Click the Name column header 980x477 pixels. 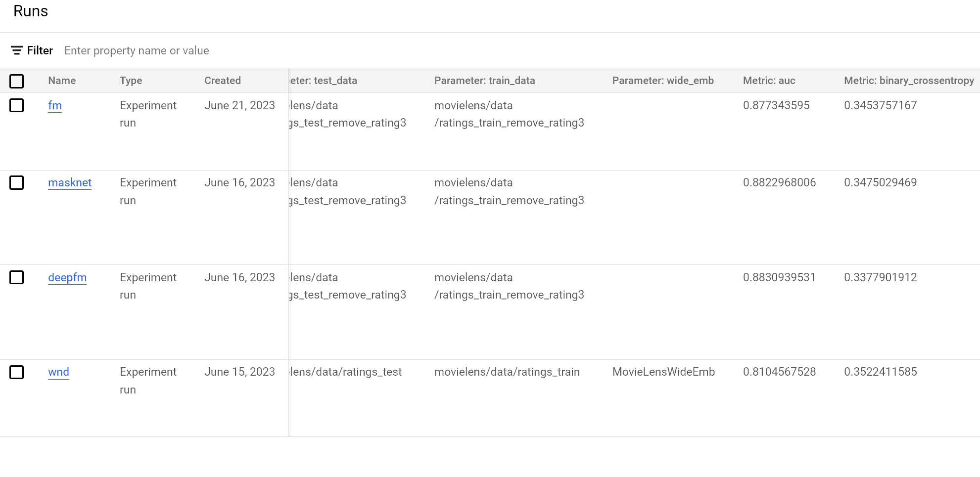[x=62, y=80]
